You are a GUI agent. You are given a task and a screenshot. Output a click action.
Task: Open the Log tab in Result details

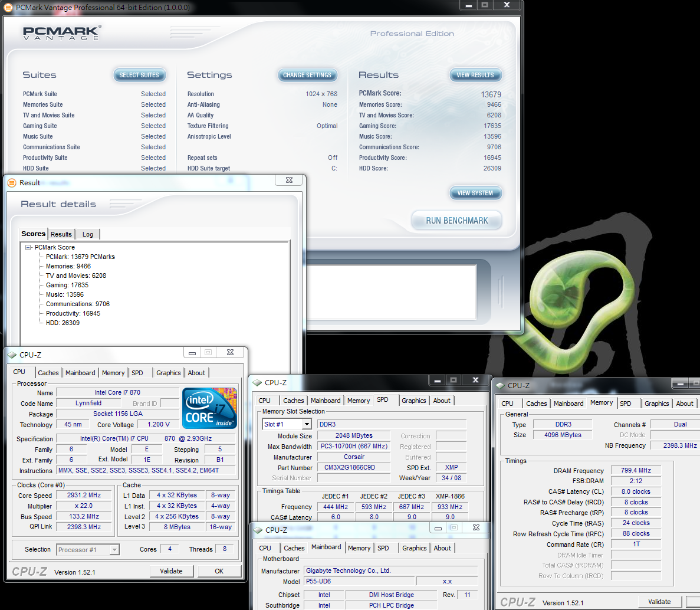click(x=88, y=234)
